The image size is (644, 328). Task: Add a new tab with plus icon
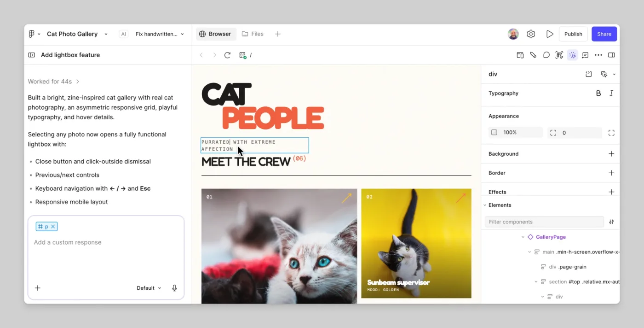coord(277,34)
